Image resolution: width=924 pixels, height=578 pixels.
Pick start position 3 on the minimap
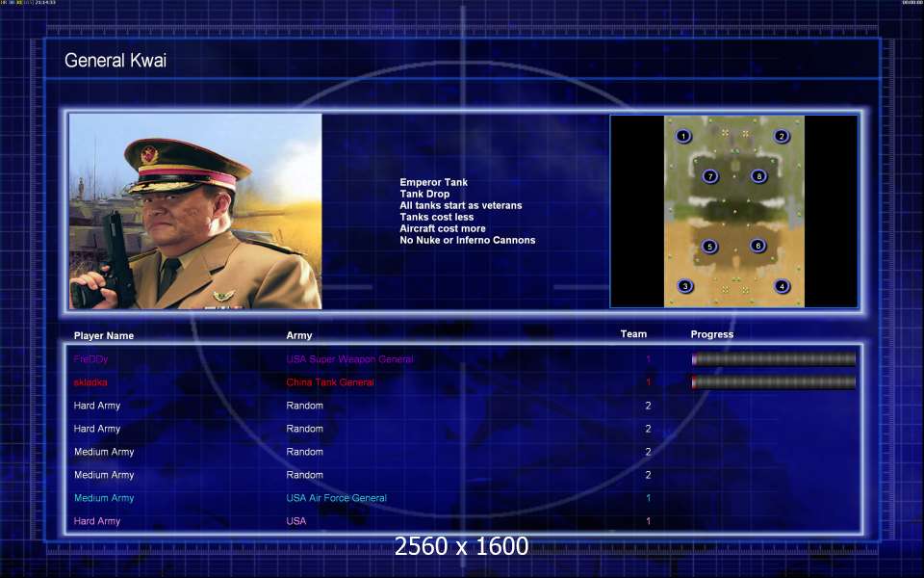tap(684, 286)
